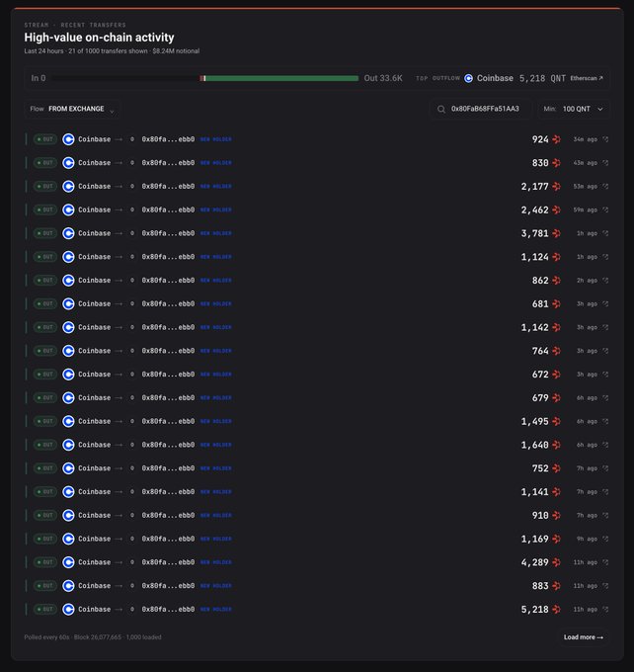Click the small red inflow marker on the flow bar
This screenshot has width=634, height=672.
pyautogui.click(x=201, y=78)
